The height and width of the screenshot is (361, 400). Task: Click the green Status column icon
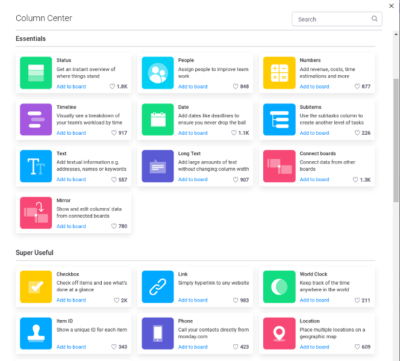tap(36, 73)
